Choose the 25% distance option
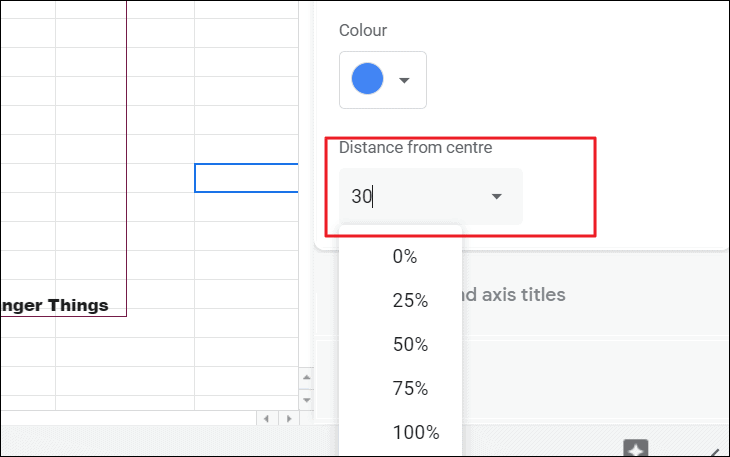The height and width of the screenshot is (457, 730). click(410, 301)
